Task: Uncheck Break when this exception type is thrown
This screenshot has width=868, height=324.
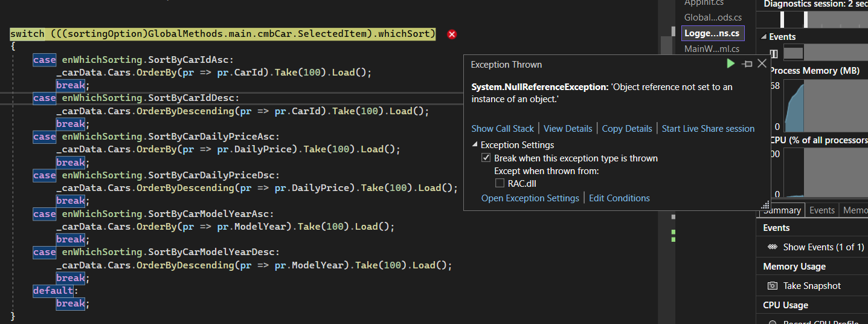Action: pos(486,158)
